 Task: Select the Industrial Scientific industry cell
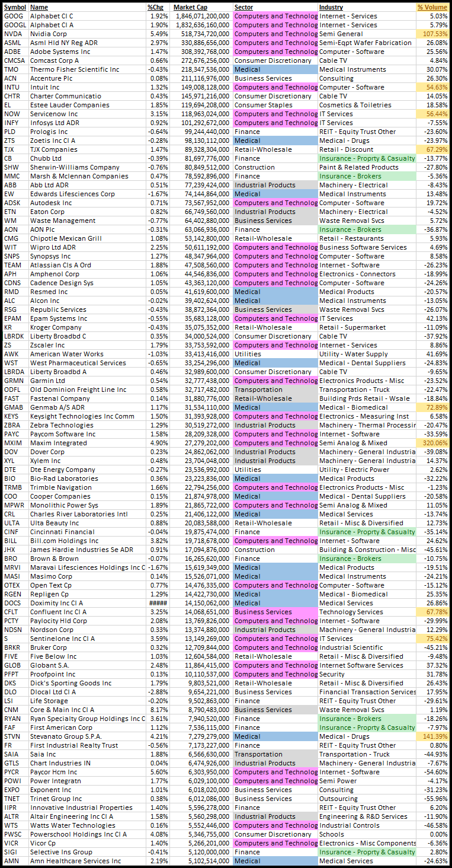click(x=367, y=647)
